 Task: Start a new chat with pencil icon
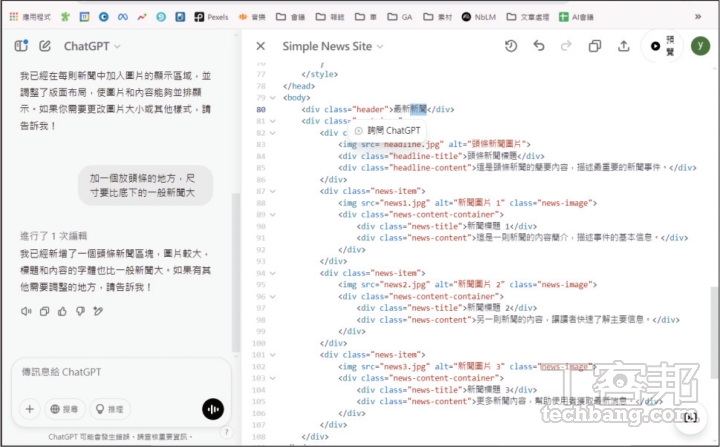tap(45, 46)
